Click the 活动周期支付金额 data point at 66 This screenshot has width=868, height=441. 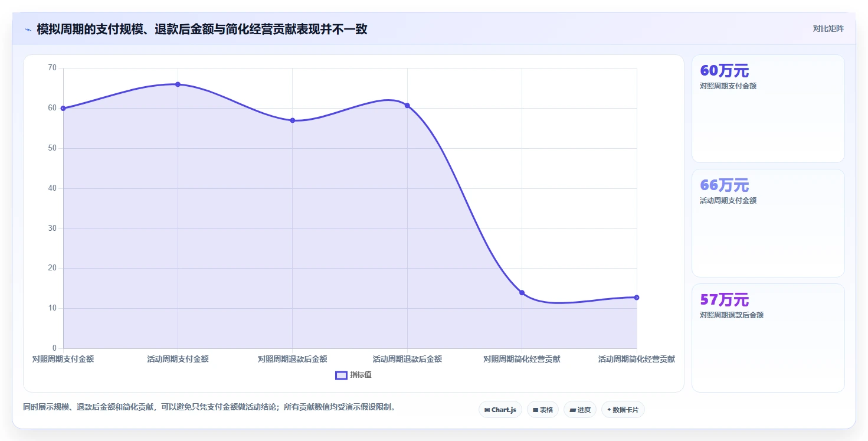tap(178, 84)
